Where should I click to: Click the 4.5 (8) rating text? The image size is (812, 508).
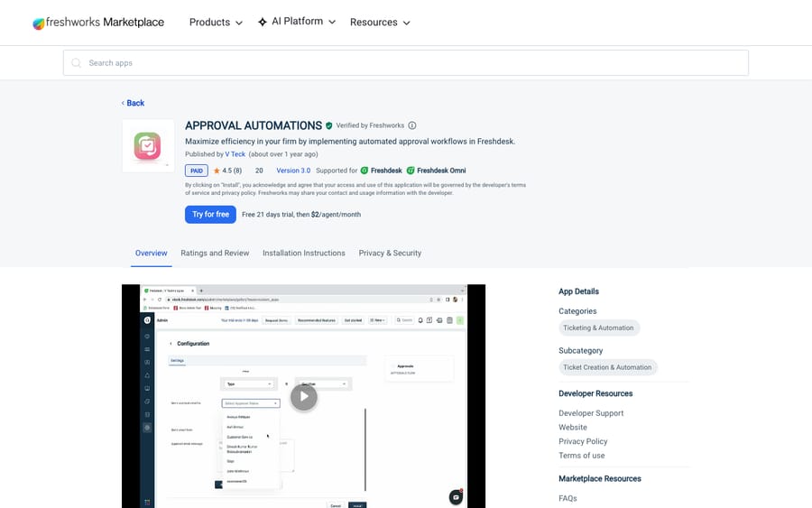(232, 171)
